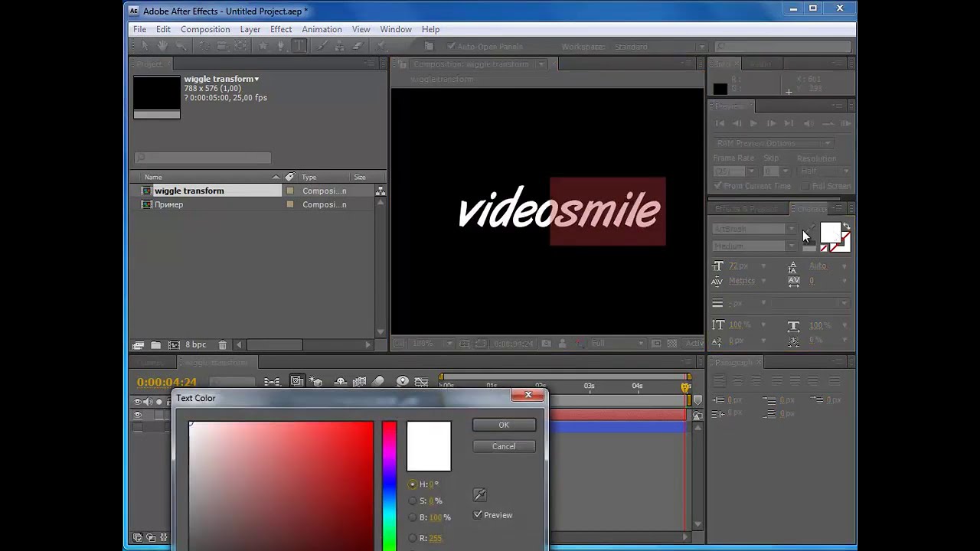Open RAM Preview Options dropdown

(x=773, y=143)
